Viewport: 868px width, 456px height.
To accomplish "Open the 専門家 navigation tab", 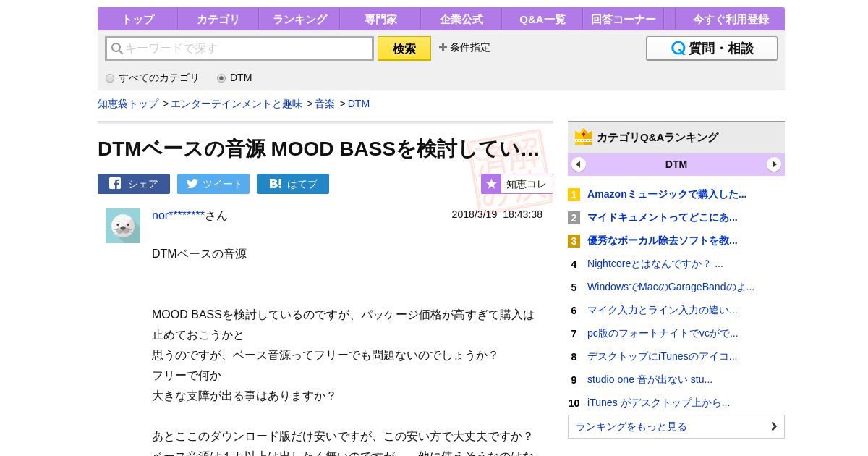I will tap(380, 20).
